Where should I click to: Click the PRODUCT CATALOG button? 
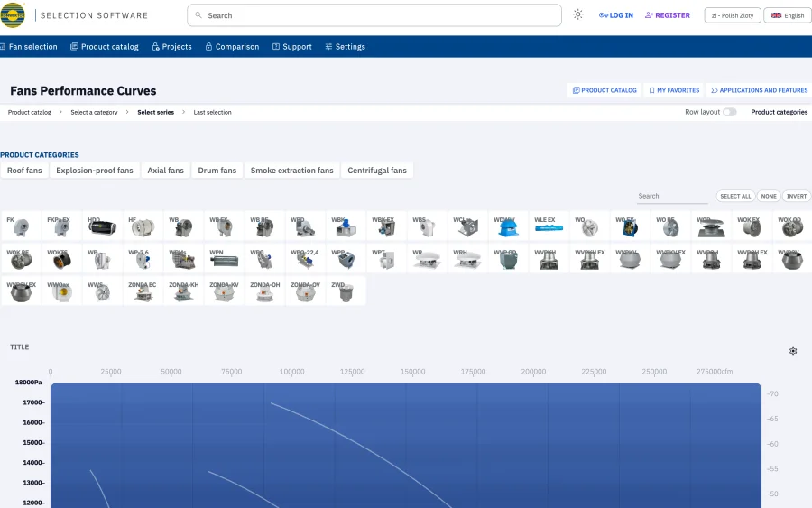(x=604, y=90)
